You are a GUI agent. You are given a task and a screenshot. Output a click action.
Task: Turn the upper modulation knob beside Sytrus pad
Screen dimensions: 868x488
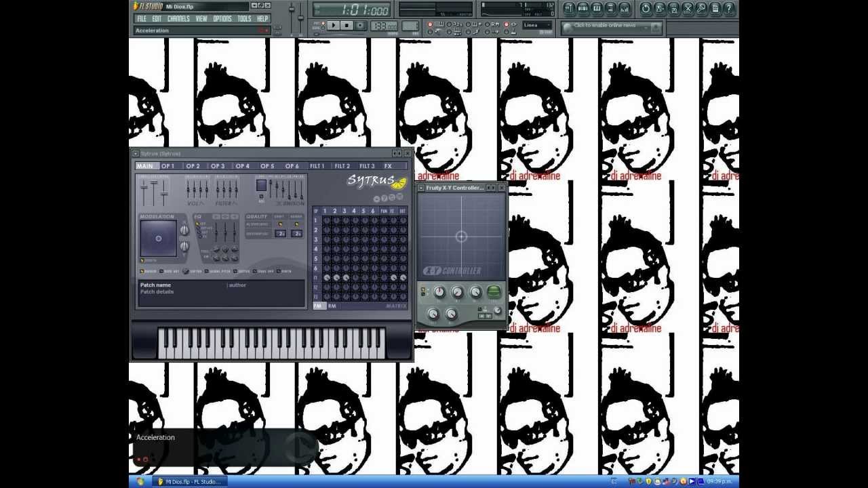click(184, 230)
